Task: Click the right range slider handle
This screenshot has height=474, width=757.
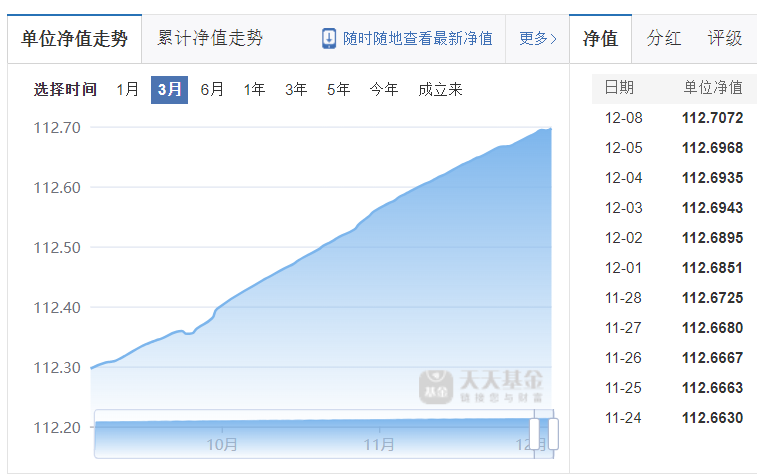Action: (553, 434)
